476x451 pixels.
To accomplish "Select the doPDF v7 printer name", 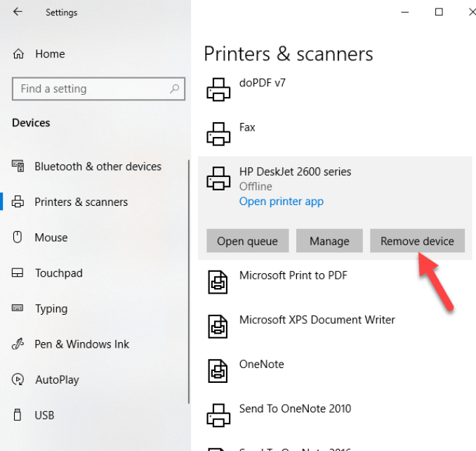I will pyautogui.click(x=263, y=83).
